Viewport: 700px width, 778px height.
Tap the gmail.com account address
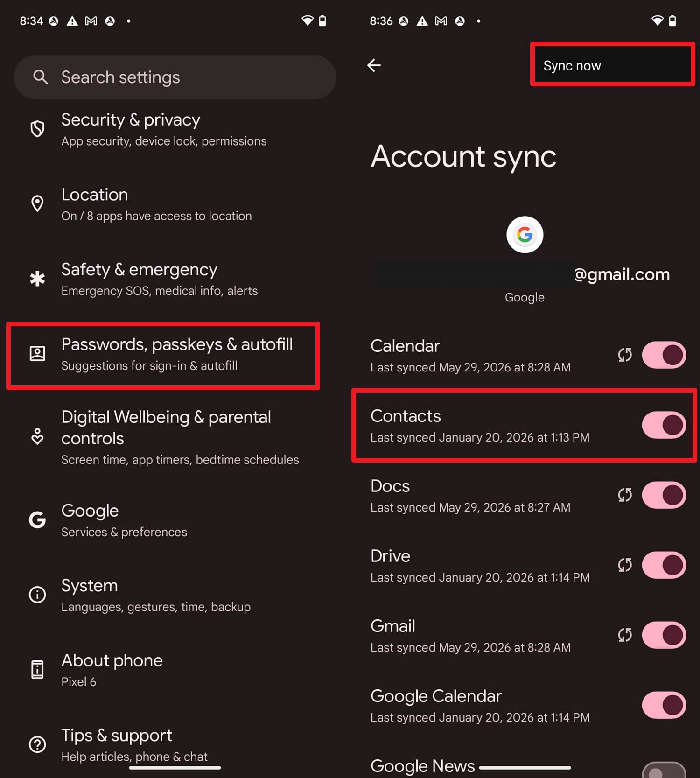point(622,274)
